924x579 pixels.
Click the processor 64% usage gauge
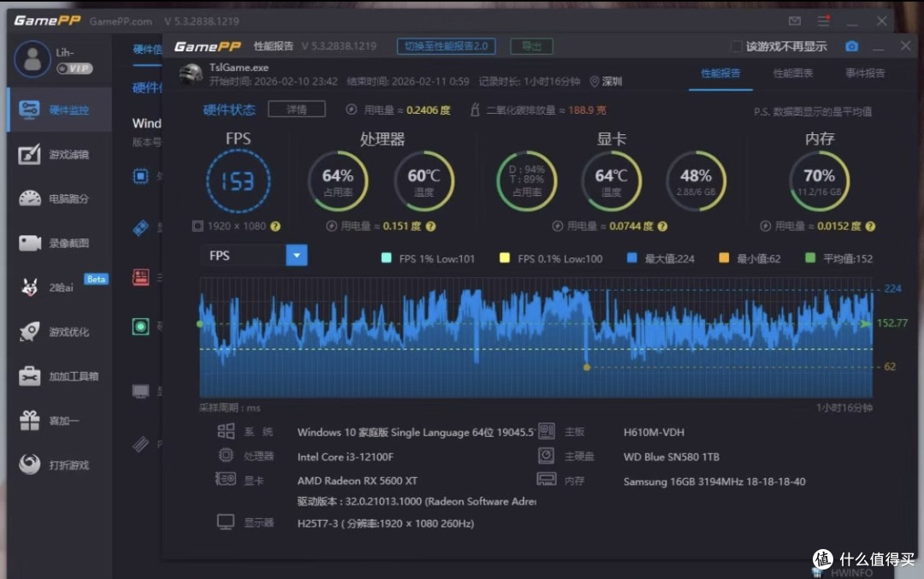pos(338,181)
